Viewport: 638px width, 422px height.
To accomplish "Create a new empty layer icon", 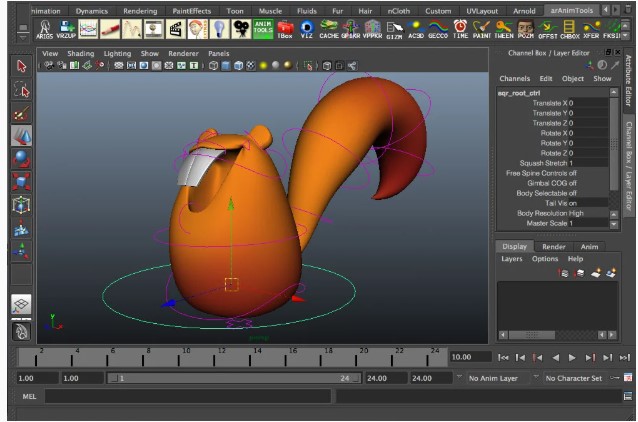I will [x=596, y=273].
